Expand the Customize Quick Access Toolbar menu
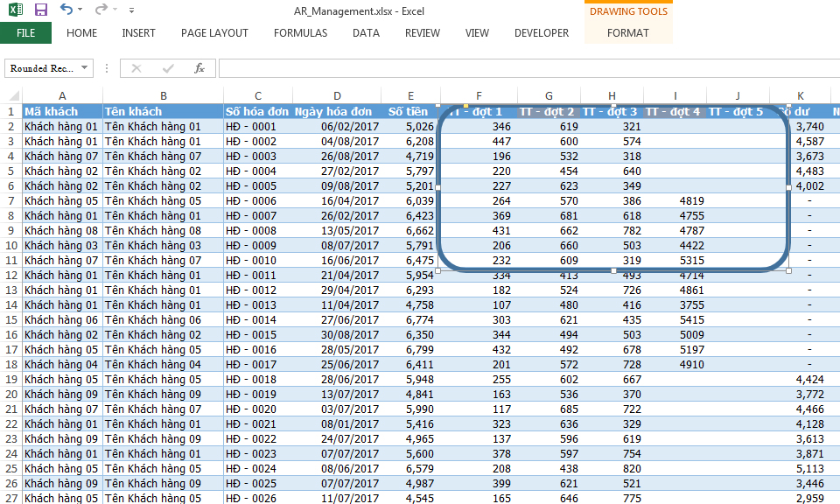Screen dimensions: 840x504 pyautogui.click(x=131, y=10)
